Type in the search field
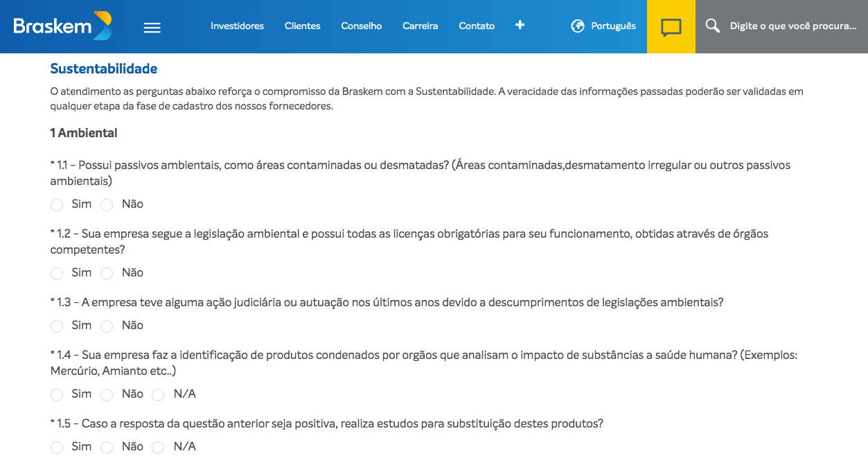Viewport: 868px width, 458px height. coord(792,26)
